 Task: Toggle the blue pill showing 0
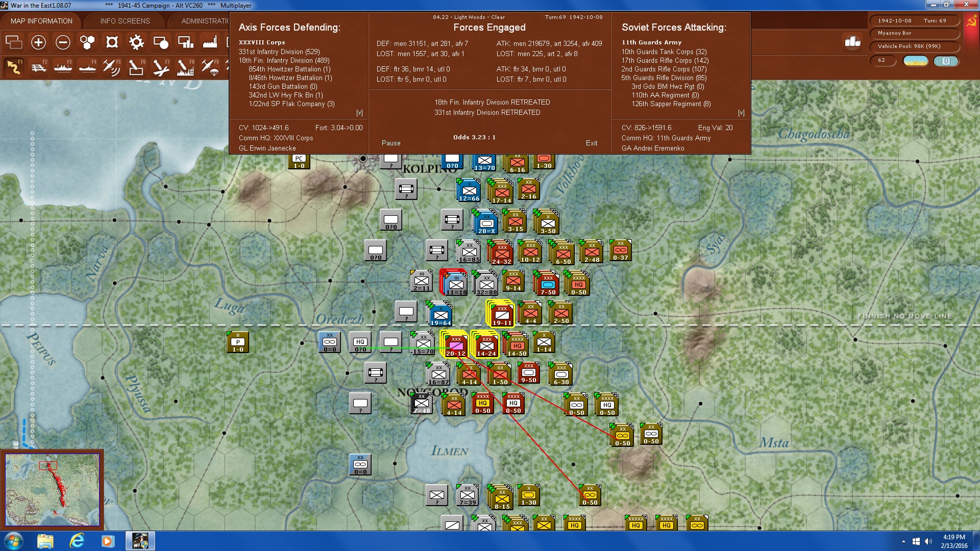tap(946, 61)
